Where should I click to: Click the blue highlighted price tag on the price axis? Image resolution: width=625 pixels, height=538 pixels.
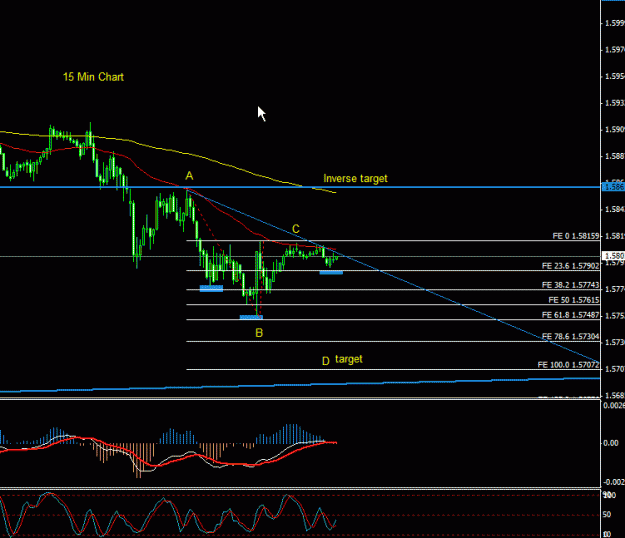click(613, 187)
